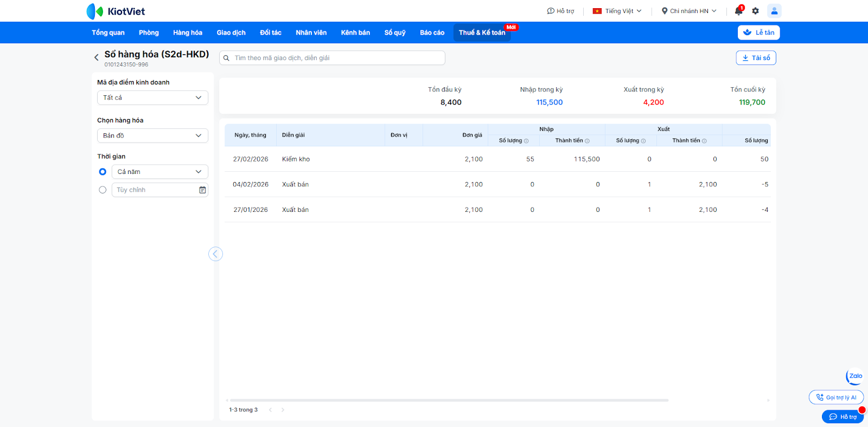Open the Chọn hàng hóa dropdown

pos(152,135)
